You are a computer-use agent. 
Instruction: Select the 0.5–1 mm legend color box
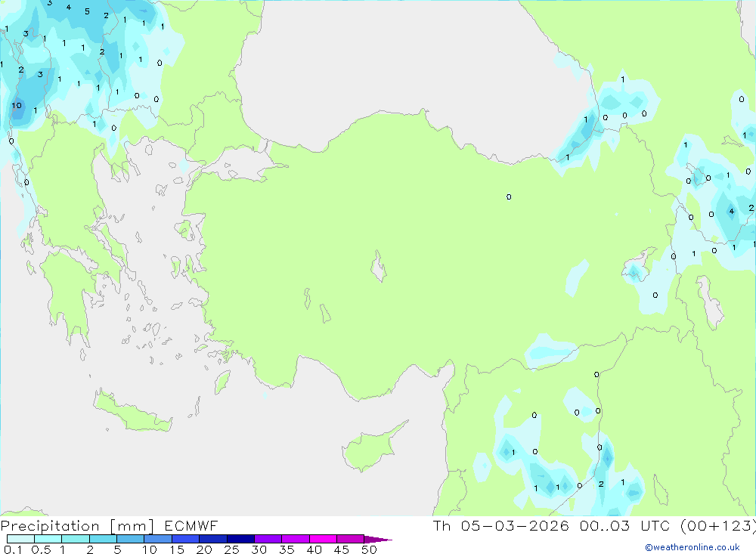pyautogui.click(x=48, y=539)
